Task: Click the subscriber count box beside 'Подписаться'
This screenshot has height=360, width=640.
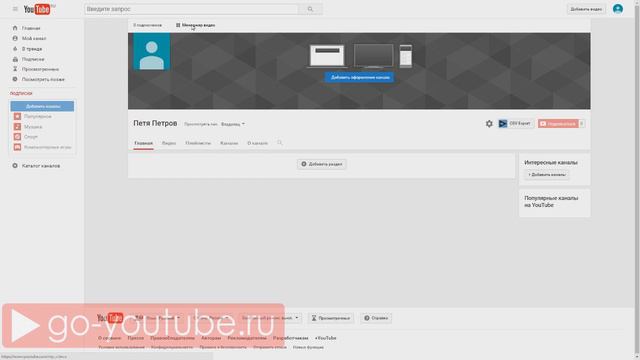Action: [582, 124]
